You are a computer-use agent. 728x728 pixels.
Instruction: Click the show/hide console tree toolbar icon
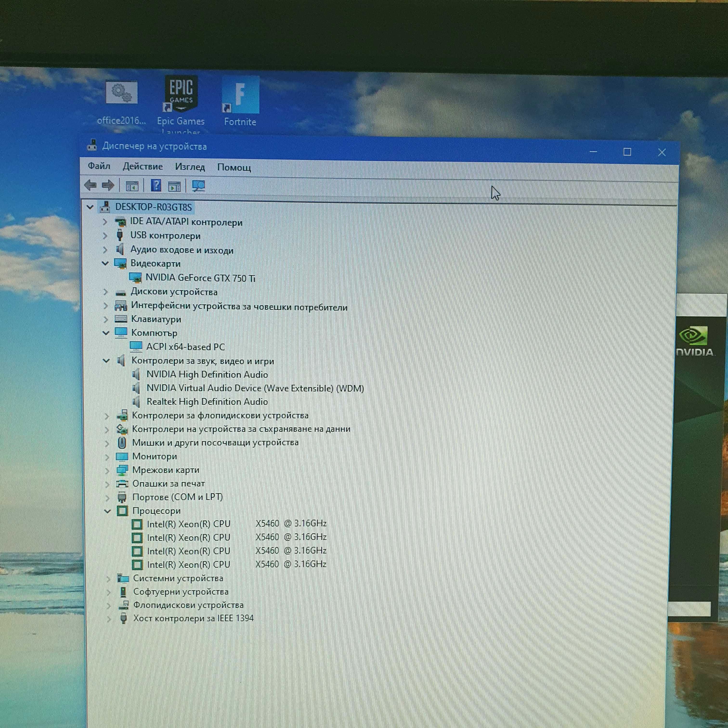132,186
